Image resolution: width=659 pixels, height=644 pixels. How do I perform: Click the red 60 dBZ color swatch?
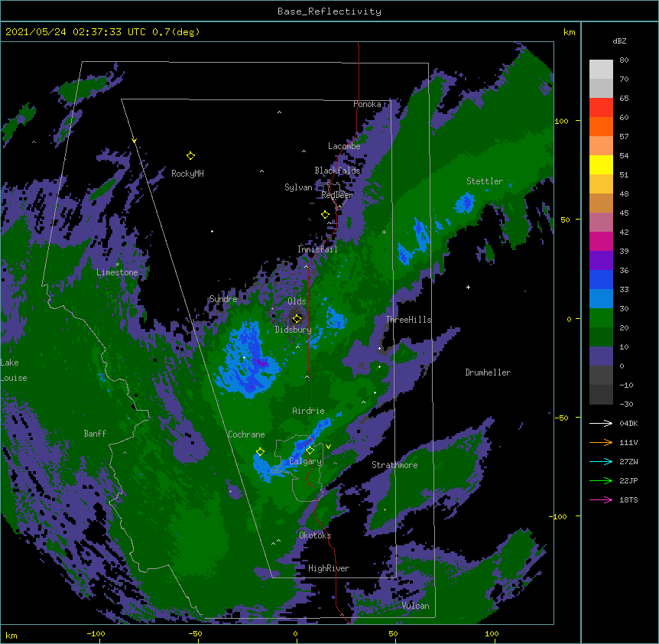point(601,108)
